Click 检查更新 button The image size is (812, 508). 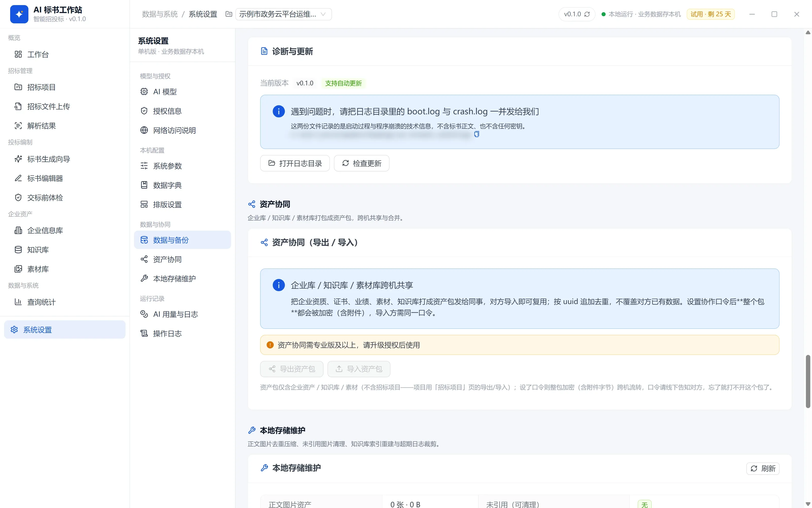coord(361,163)
